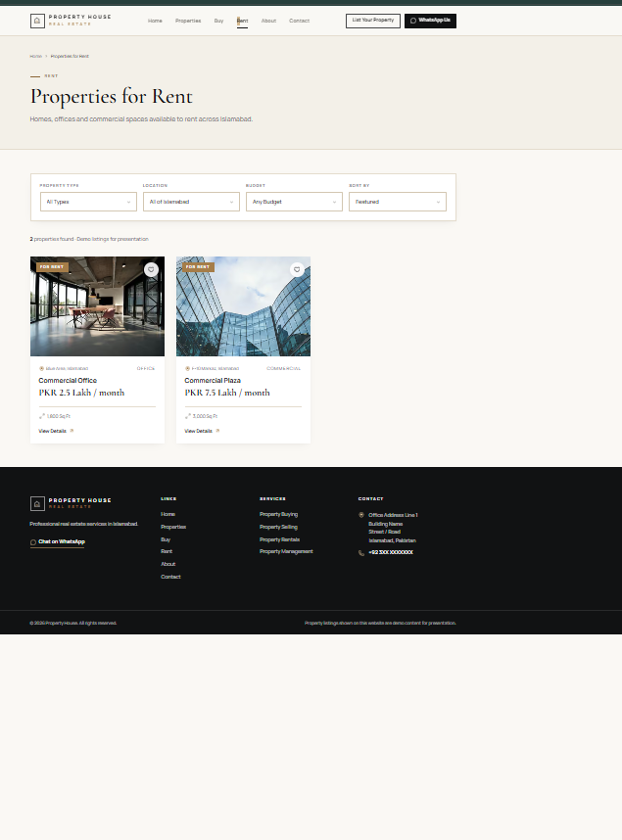Screen dimensions: 622x840
Task: Open the Property Type dropdown
Action: coord(88,202)
